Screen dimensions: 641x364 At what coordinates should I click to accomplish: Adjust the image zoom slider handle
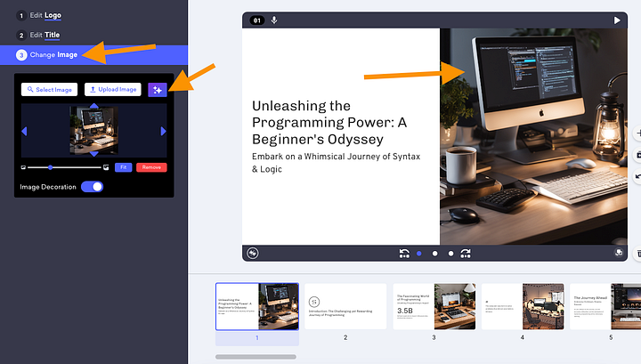(50, 167)
